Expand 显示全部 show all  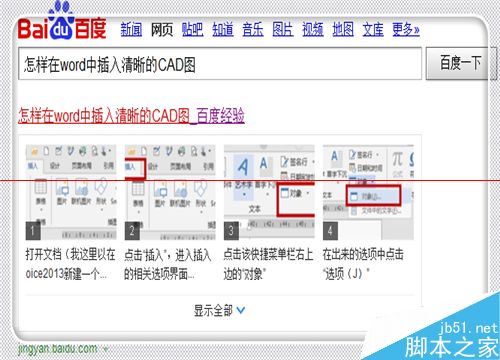click(x=219, y=311)
